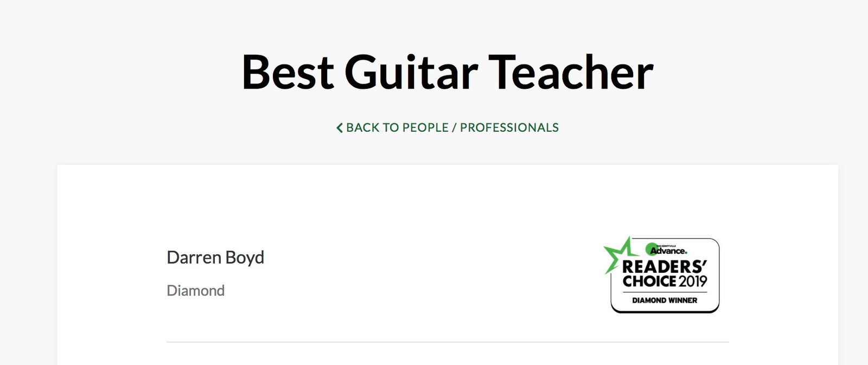
Task: Click the Best Guitar Teacher heading
Action: coord(447,72)
